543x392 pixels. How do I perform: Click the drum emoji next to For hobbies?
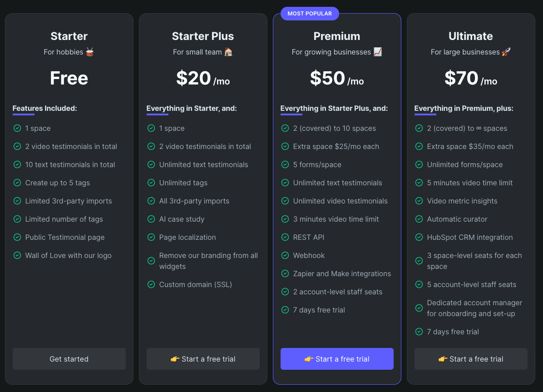[x=90, y=52]
